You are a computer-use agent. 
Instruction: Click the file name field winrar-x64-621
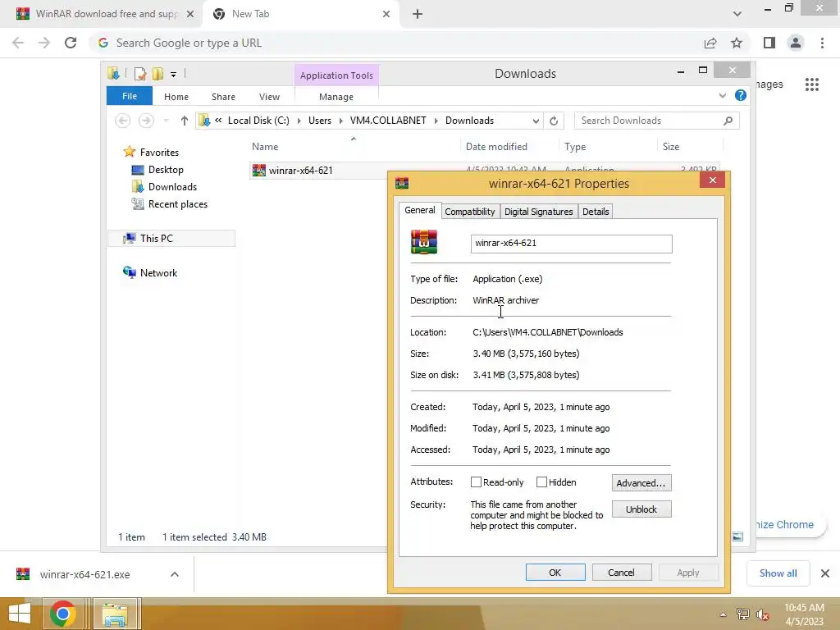click(571, 243)
